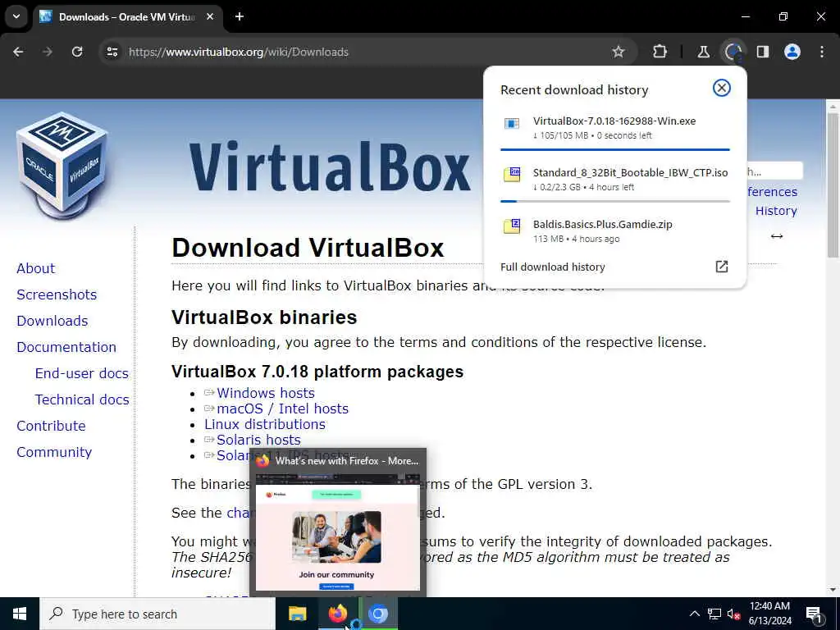The image size is (840, 630).
Task: Open the Firefox window preview thumbnail
Action: coord(337,523)
